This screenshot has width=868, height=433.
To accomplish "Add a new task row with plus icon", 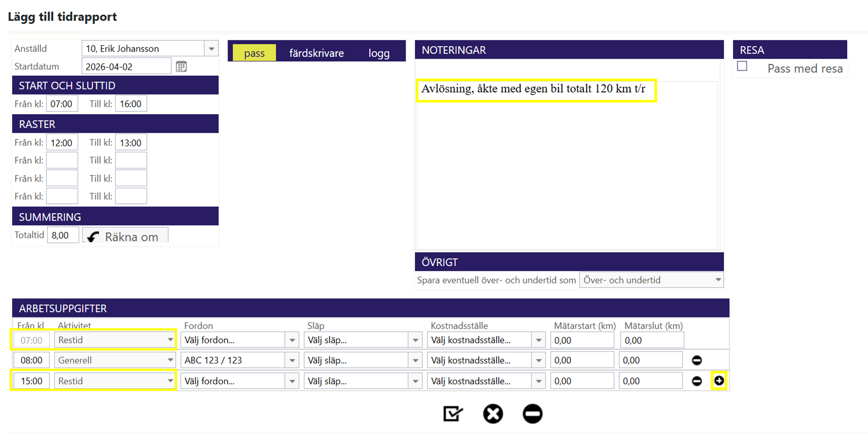I will tap(719, 381).
